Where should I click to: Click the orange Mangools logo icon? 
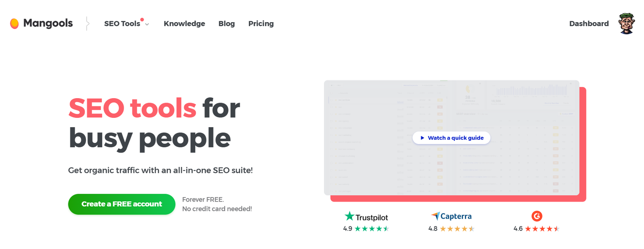pos(14,24)
